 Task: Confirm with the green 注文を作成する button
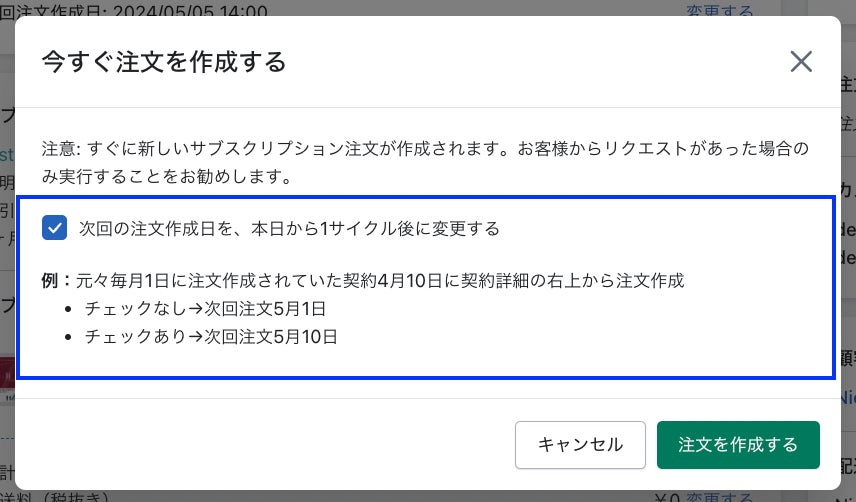pyautogui.click(x=738, y=445)
